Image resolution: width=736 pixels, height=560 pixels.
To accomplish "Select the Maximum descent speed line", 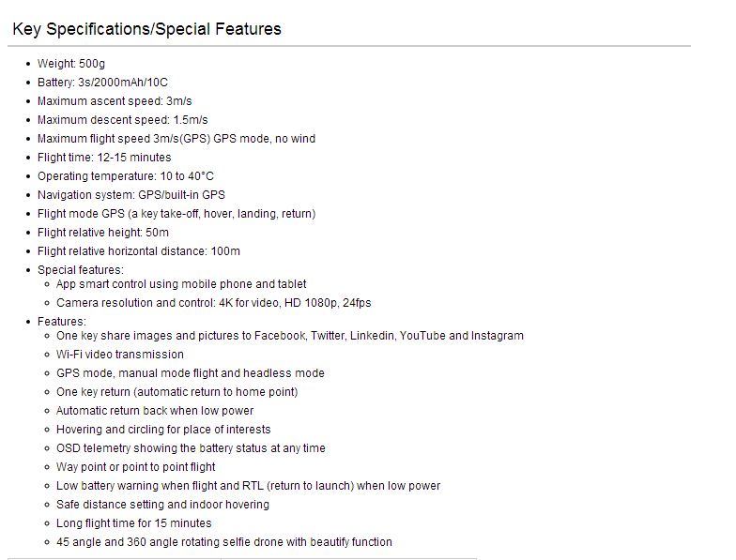I will (122, 120).
